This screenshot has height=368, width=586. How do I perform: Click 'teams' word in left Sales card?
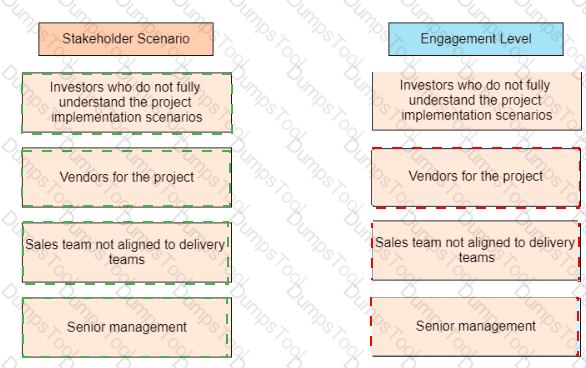126,259
